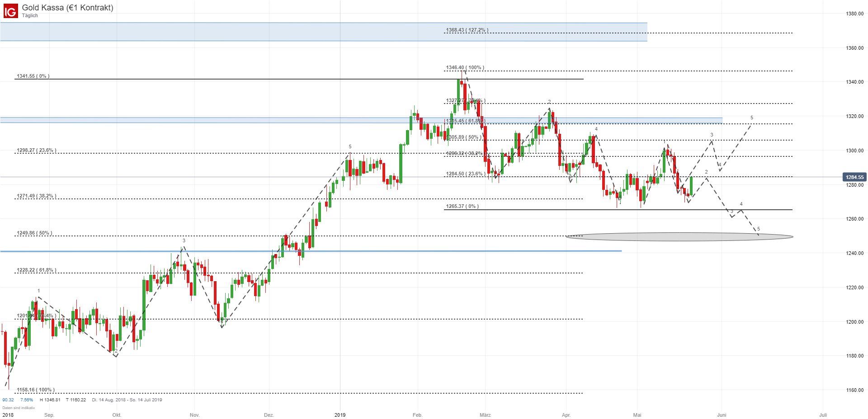
Task: Select Fibonacci label '1368.43 ( 127.2% )'
Action: (x=467, y=30)
